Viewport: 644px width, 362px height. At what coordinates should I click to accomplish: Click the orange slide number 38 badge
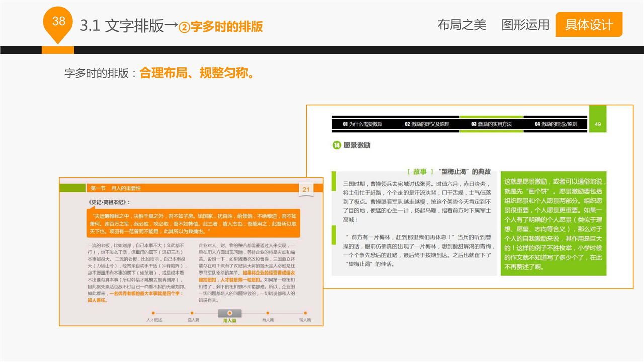[x=58, y=22]
